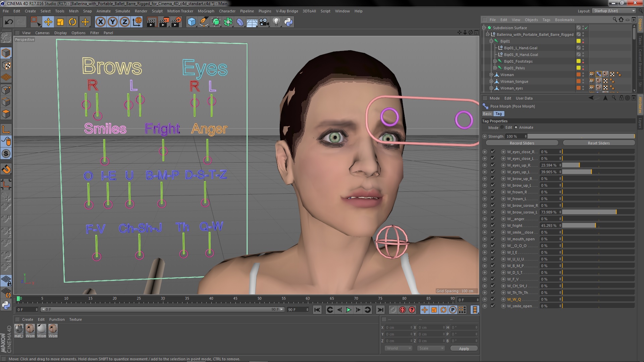Image resolution: width=644 pixels, height=362 pixels.
Task: Open the World coordinate dropdown
Action: click(x=398, y=349)
